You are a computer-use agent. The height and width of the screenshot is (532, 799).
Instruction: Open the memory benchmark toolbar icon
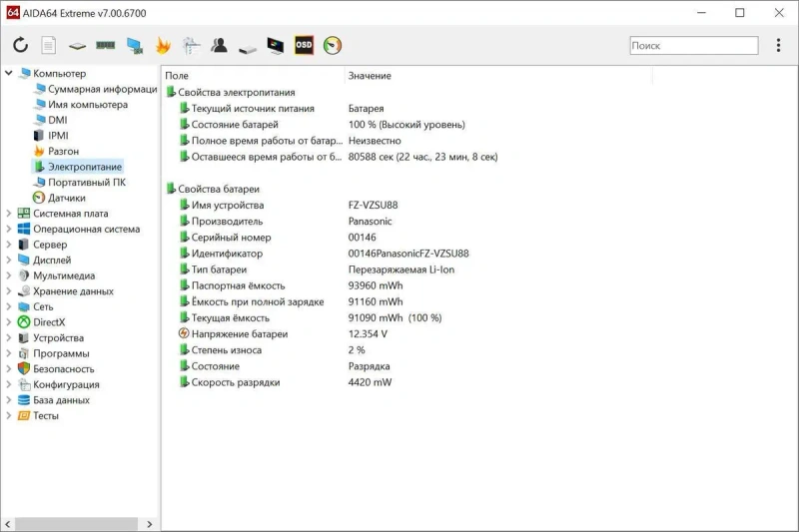click(106, 45)
